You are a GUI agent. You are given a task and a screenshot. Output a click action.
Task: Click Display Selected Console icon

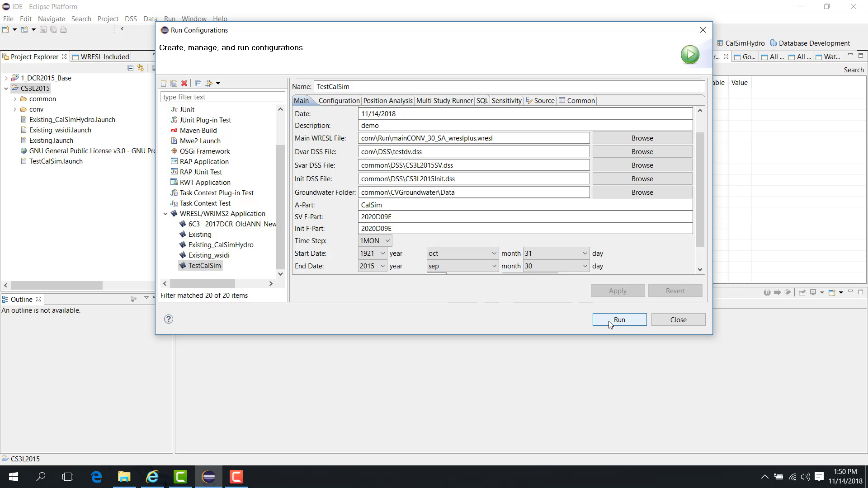click(x=813, y=292)
